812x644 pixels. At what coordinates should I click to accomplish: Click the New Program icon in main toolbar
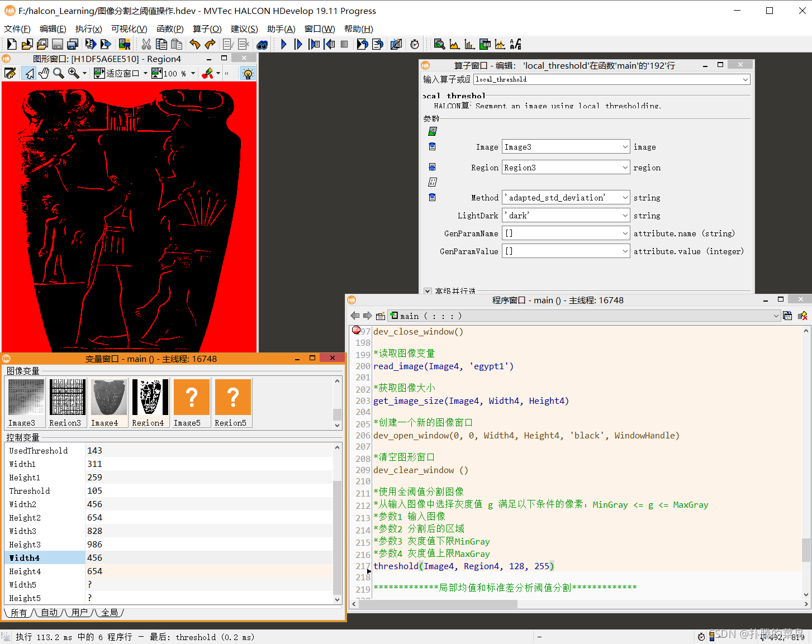(12, 44)
